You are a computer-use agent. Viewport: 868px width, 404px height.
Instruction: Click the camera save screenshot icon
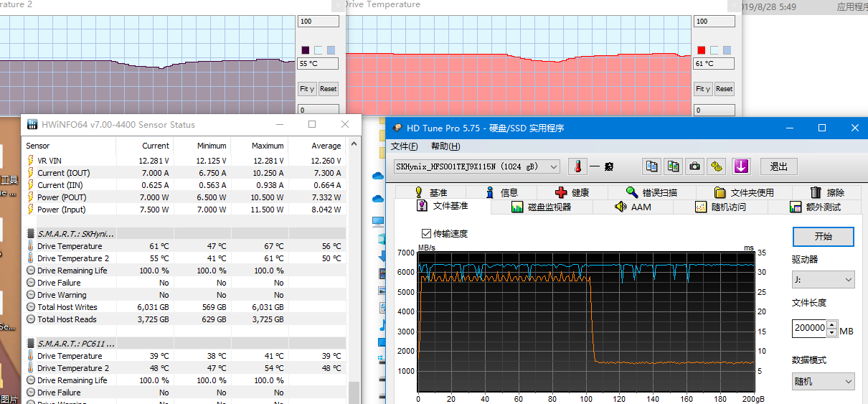694,166
